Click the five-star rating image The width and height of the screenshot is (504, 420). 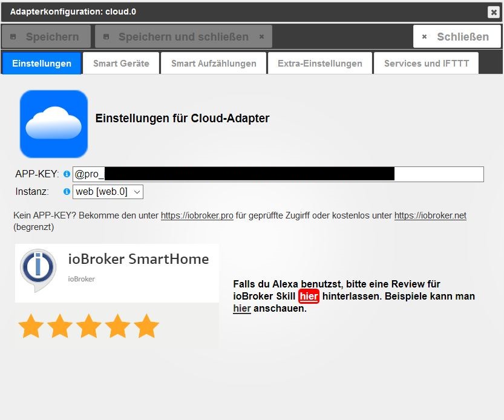(x=89, y=326)
